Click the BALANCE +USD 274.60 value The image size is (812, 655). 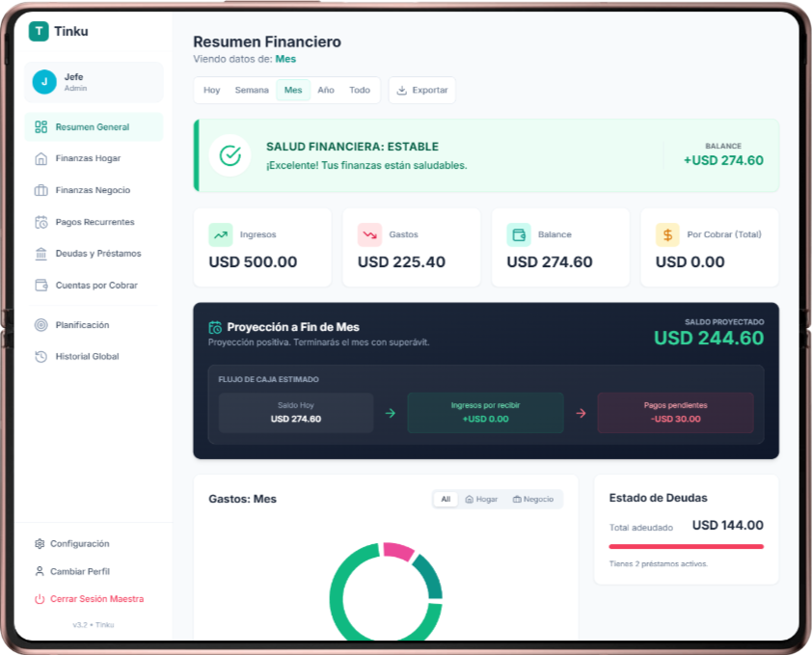coord(723,161)
